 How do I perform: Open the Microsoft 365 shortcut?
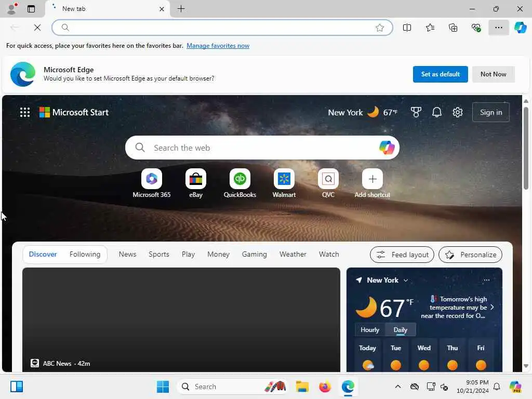coord(151,183)
